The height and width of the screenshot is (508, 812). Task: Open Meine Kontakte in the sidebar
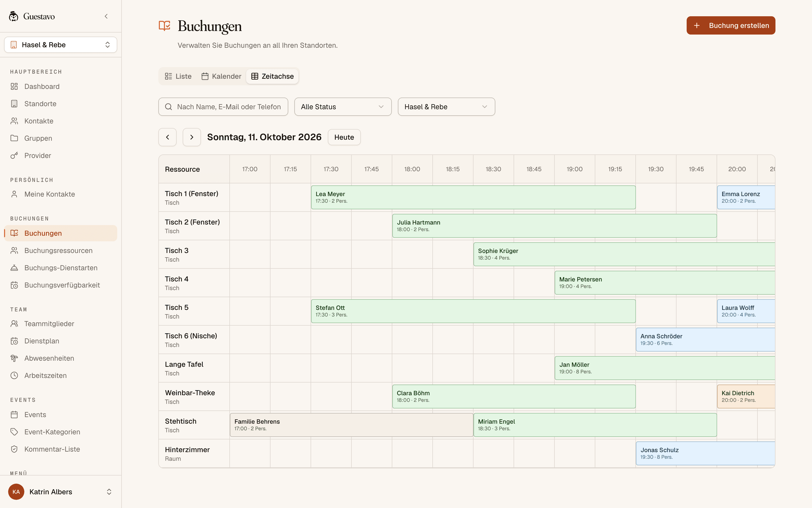pyautogui.click(x=61, y=194)
